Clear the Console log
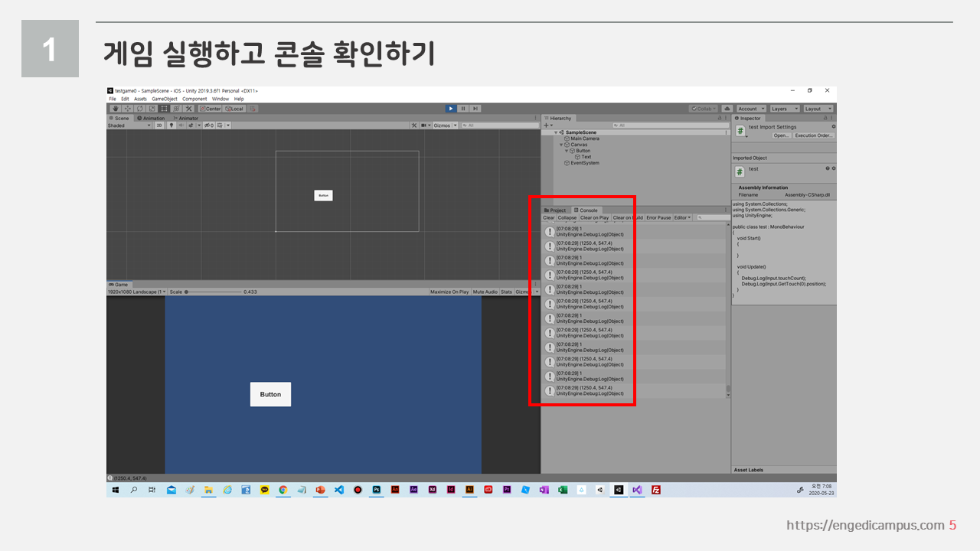The height and width of the screenshot is (551, 980). pos(549,217)
